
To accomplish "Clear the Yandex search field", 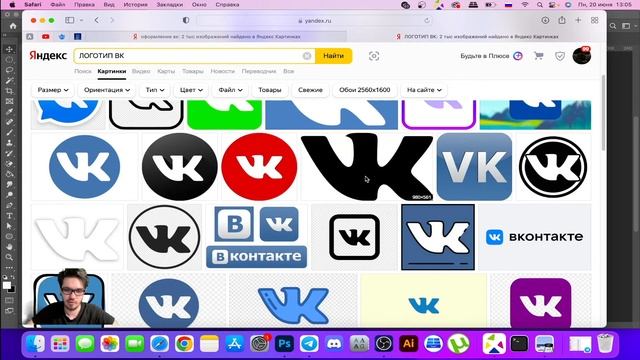I will point(307,56).
